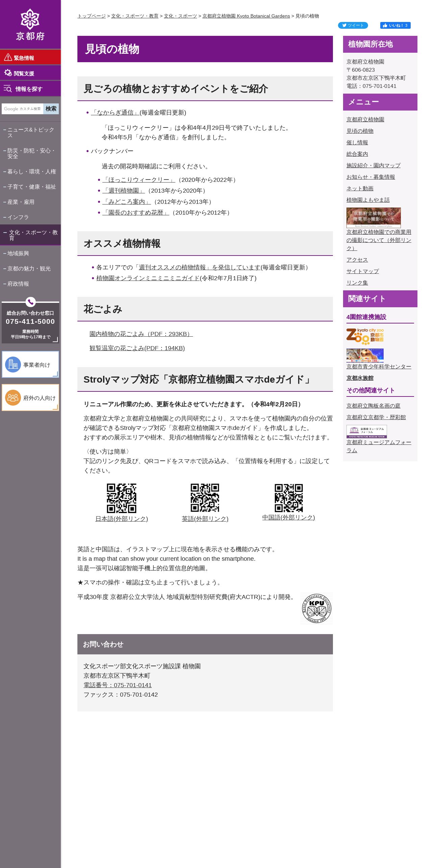Click the 青少年科学センター banner image
The image size is (434, 868).
pyautogui.click(x=365, y=355)
